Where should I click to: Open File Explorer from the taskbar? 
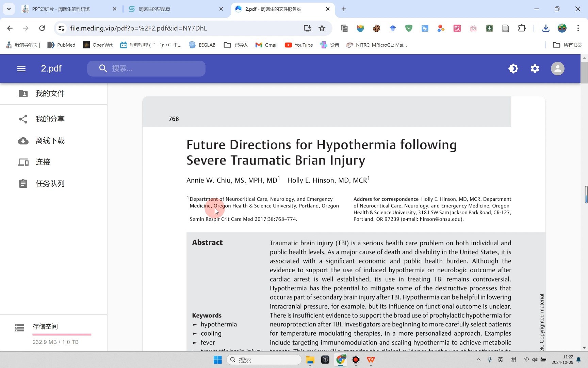coord(310,360)
